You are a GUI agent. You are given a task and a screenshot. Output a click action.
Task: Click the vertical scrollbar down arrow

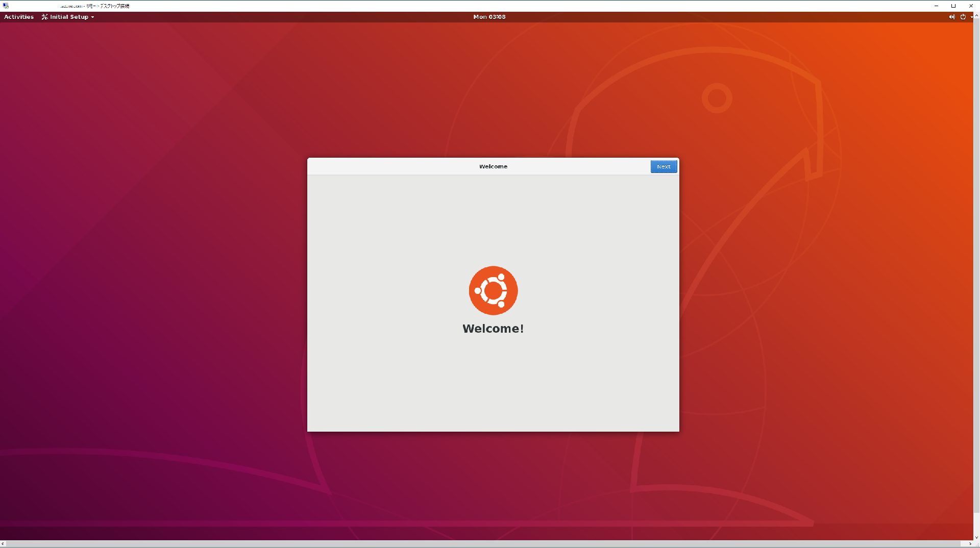976,537
